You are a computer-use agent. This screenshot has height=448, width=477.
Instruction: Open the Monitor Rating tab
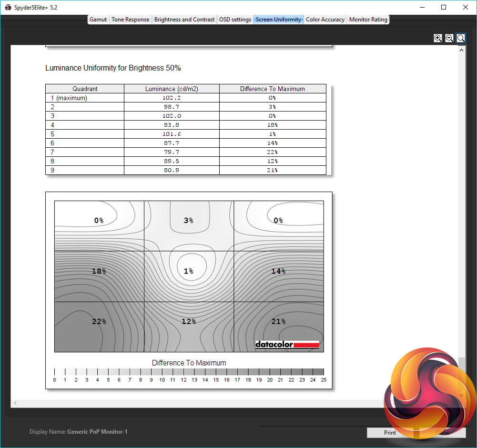click(368, 20)
